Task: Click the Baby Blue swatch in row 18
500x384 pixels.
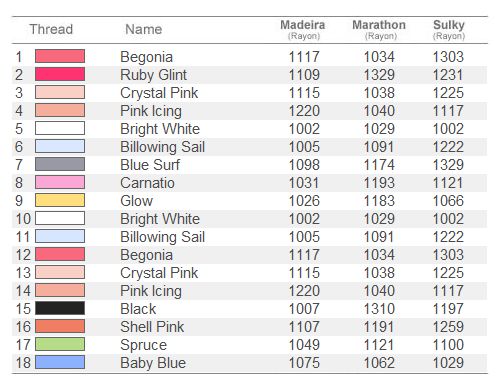Action: [x=60, y=362]
